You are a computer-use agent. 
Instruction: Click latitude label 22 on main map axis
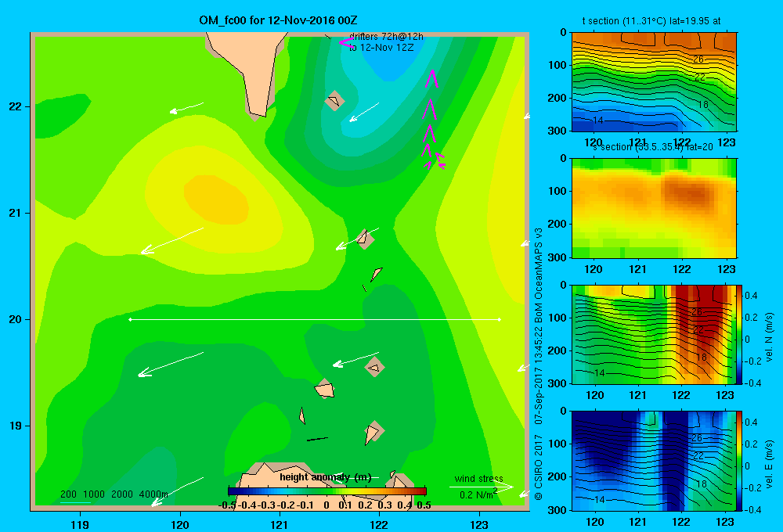(16, 107)
